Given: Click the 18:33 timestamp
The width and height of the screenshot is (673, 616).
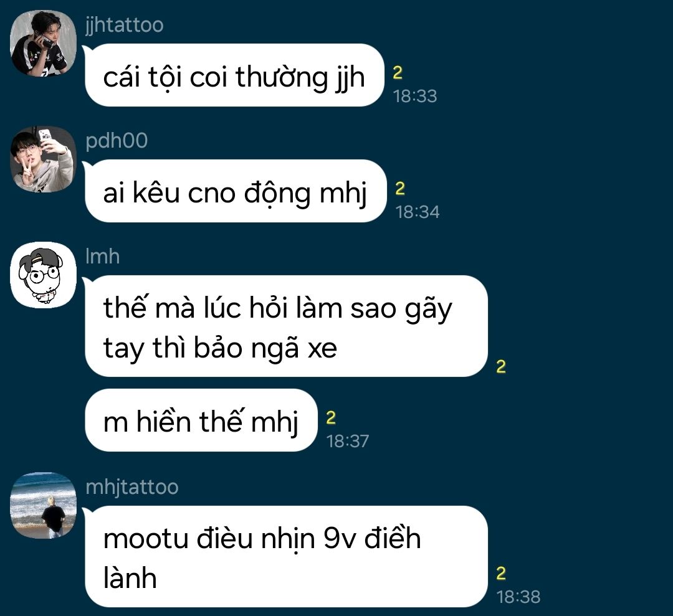Looking at the screenshot, I should pos(415,96).
